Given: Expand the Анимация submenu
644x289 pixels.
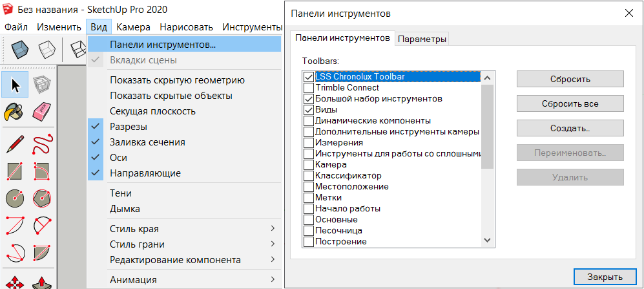Looking at the screenshot, I should [x=184, y=280].
